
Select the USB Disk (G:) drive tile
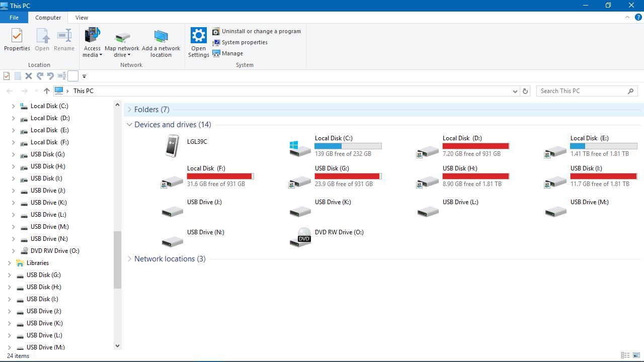point(336,176)
